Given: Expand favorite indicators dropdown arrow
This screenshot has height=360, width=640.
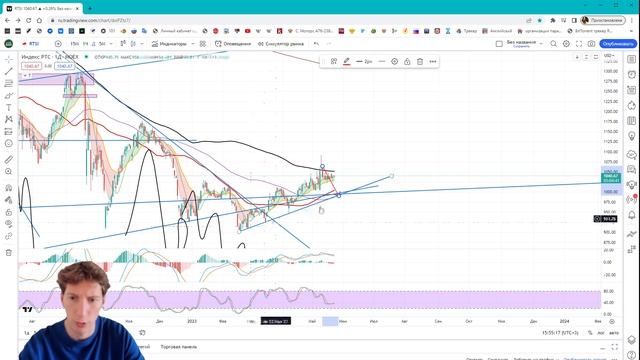Looking at the screenshot, I should 193,44.
